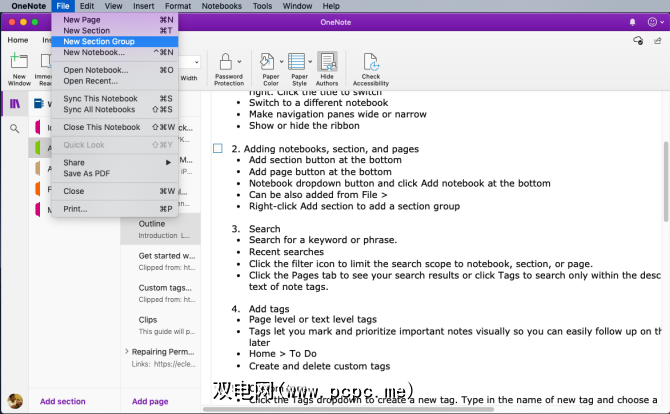Select Save As PDF menu item
The width and height of the screenshot is (670, 414).
click(86, 173)
